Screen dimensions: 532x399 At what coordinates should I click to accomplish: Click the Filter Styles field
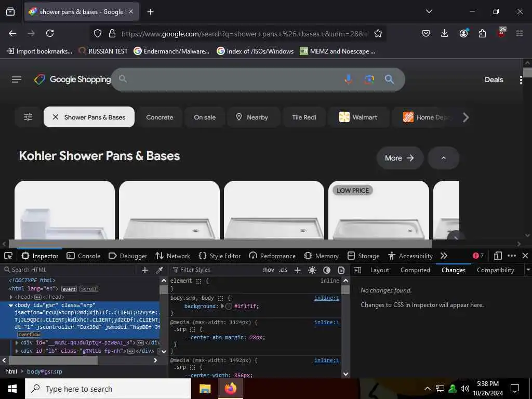(x=215, y=270)
